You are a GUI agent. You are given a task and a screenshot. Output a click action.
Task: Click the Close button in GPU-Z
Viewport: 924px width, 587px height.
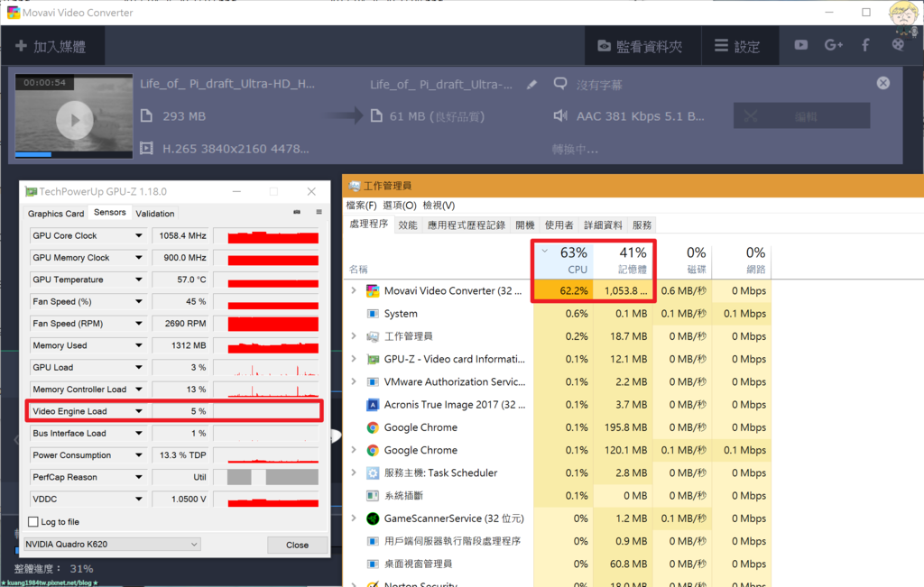[297, 545]
